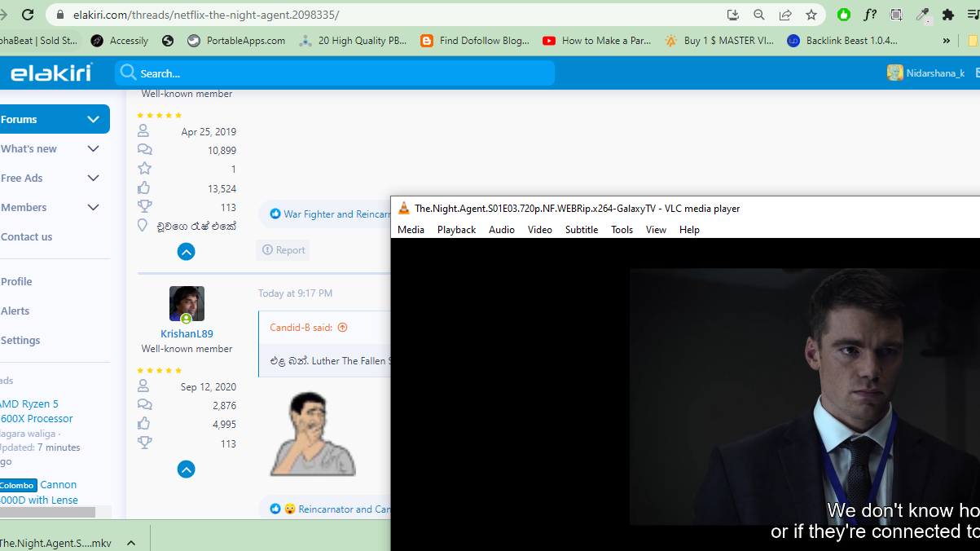Expand the What's new chevron

(x=93, y=148)
